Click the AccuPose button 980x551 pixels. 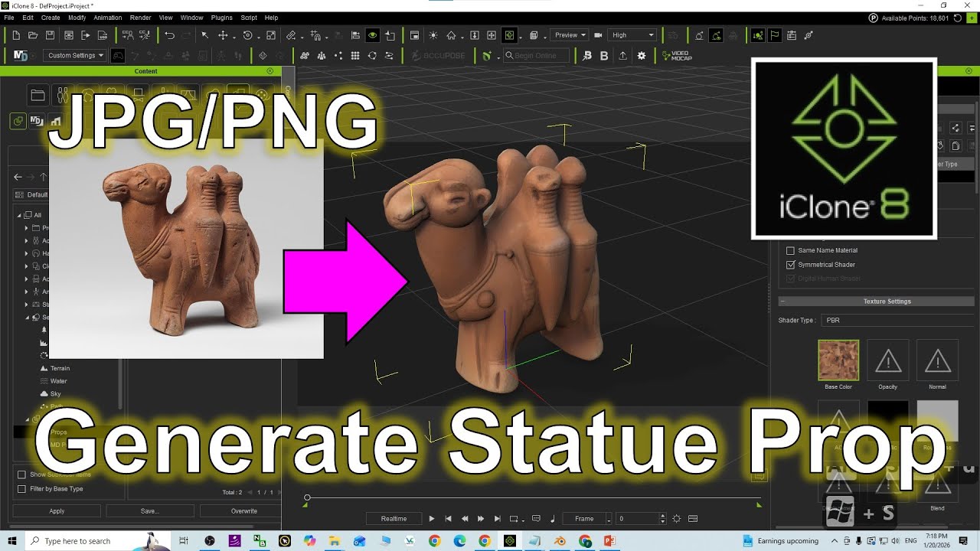438,56
